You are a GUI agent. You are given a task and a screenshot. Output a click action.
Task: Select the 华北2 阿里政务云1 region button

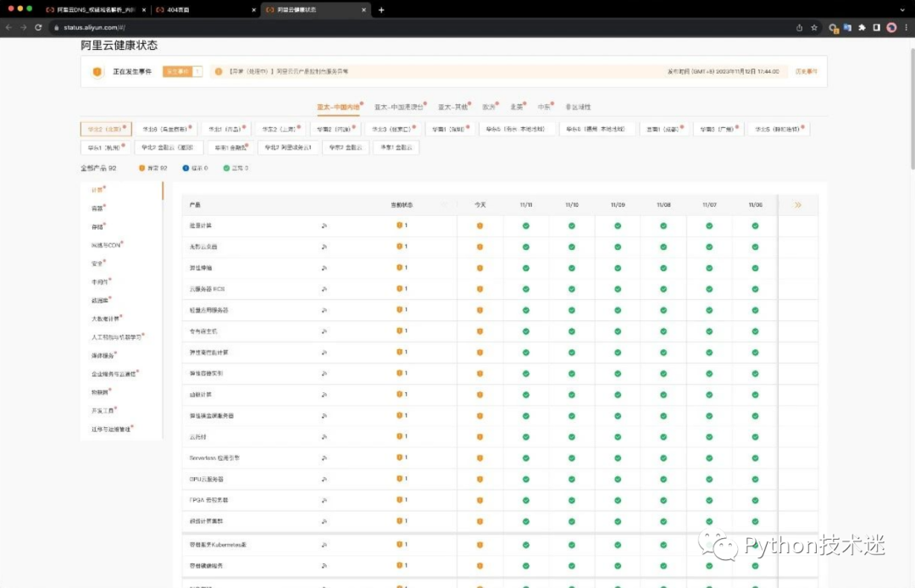(x=288, y=147)
